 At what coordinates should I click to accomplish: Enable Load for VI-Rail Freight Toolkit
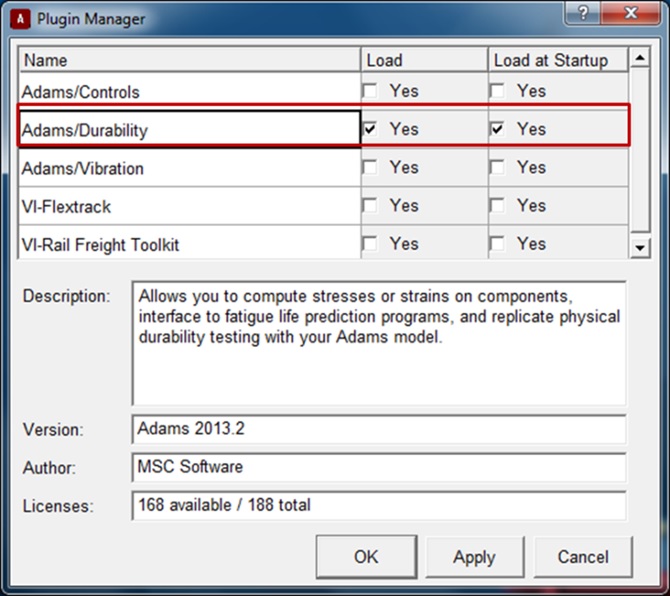(x=372, y=243)
